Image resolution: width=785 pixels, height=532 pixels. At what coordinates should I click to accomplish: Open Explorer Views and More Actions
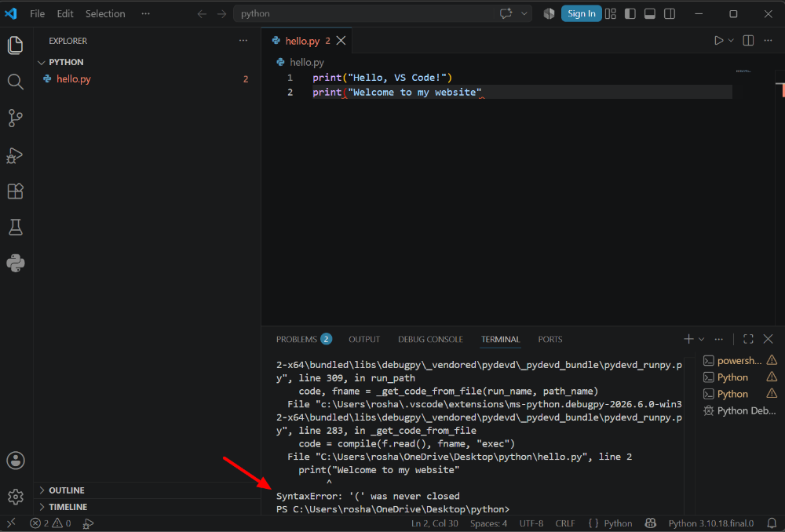click(x=243, y=41)
